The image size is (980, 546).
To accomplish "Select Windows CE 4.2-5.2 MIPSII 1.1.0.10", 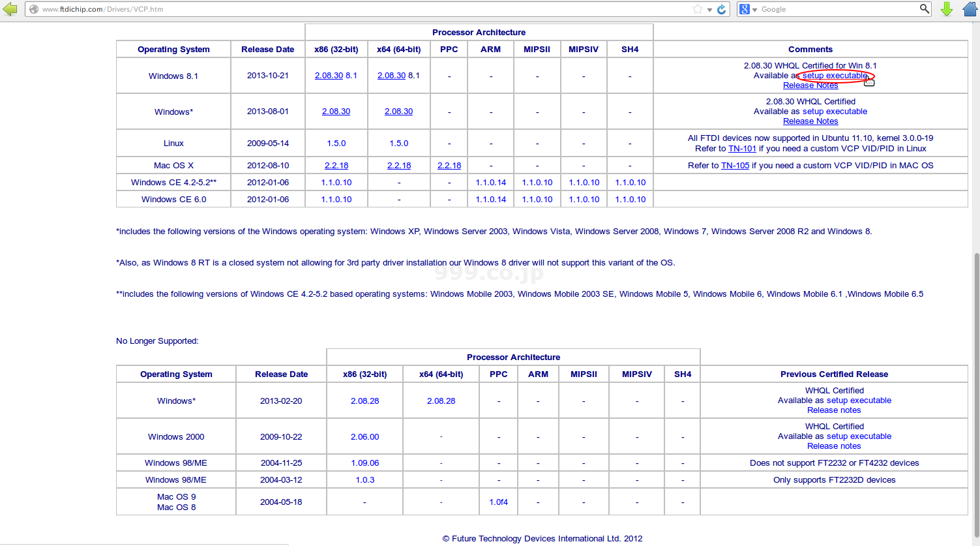I will point(537,183).
